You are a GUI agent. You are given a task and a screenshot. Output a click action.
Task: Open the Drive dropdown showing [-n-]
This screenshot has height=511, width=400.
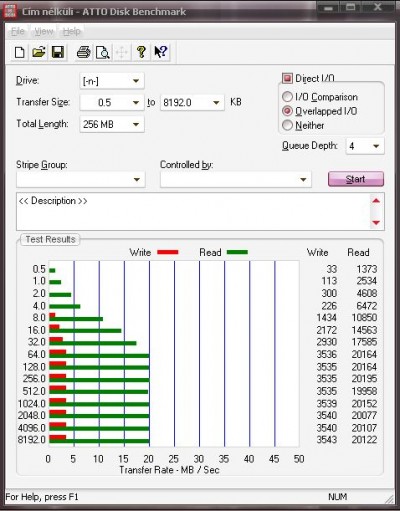click(x=112, y=81)
